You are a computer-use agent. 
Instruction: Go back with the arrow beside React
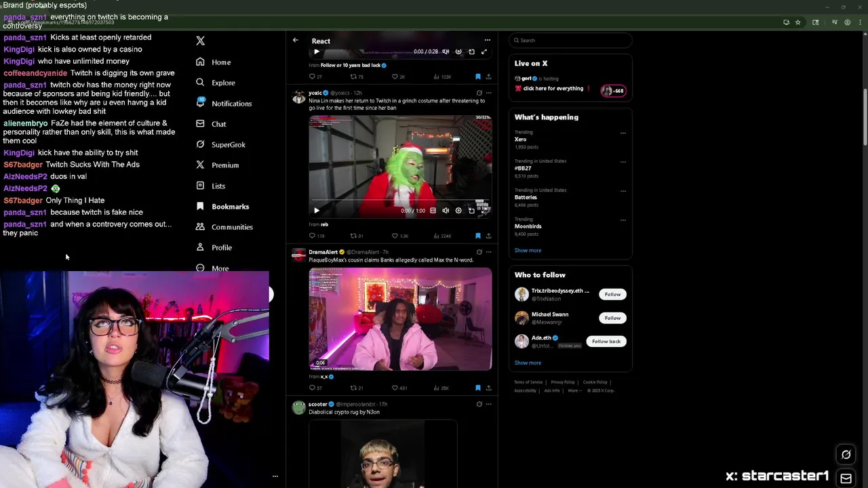click(x=295, y=41)
